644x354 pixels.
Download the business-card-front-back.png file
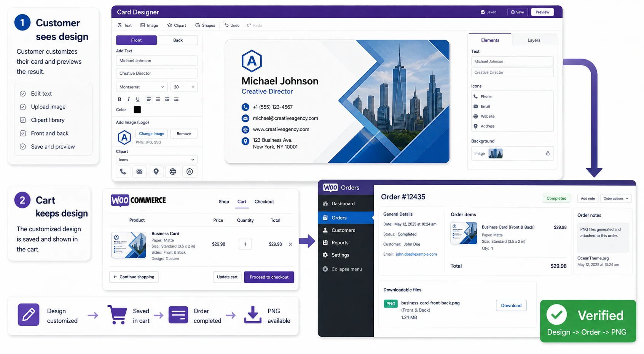511,306
